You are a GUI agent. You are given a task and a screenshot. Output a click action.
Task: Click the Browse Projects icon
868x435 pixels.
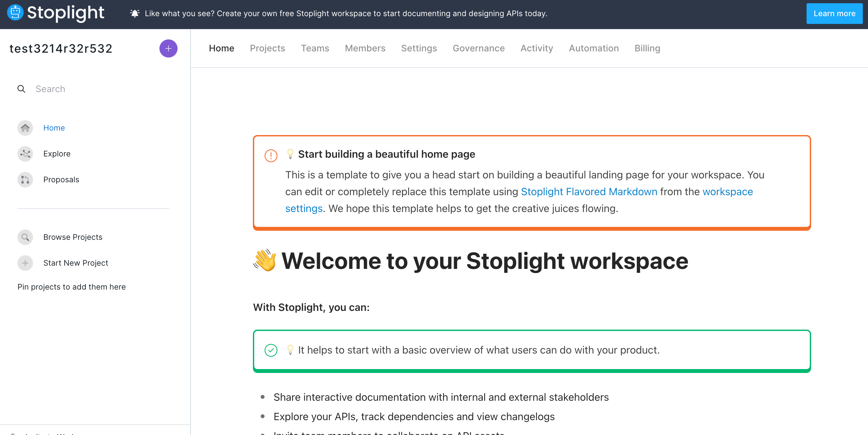coord(26,237)
